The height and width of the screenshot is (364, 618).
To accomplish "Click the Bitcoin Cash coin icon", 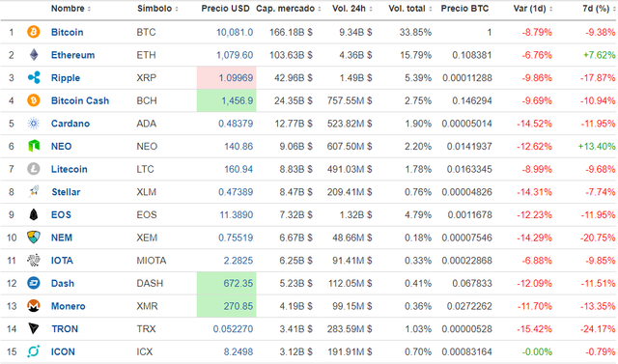I will tap(34, 100).
